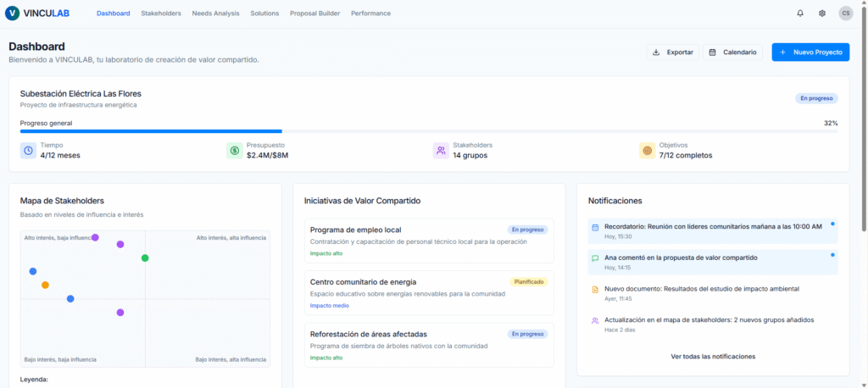Click the blue clock Tiempo icon
The width and height of the screenshot is (868, 388).
click(28, 151)
